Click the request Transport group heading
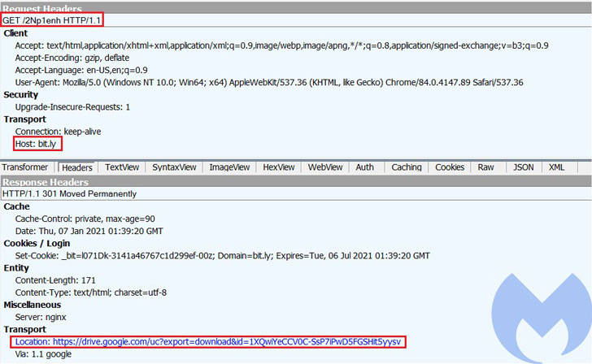 click(24, 119)
